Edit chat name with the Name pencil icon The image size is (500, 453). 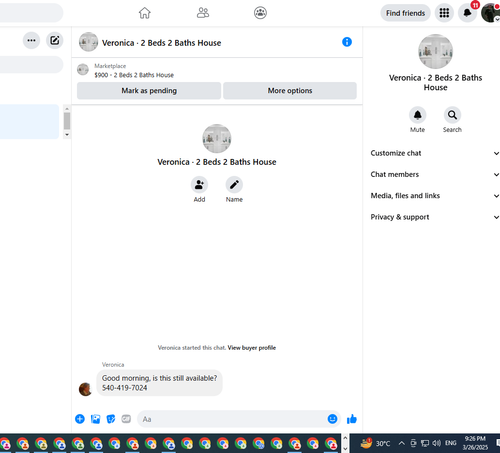tap(234, 185)
